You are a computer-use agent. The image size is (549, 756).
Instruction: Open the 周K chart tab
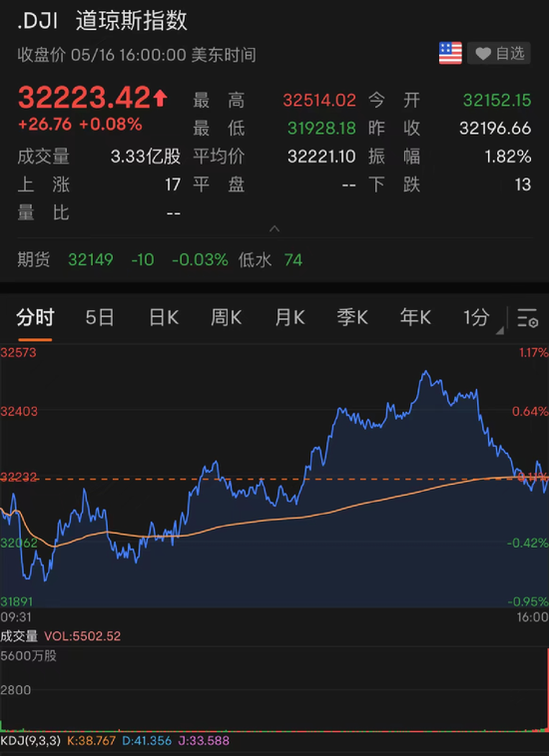point(227,318)
